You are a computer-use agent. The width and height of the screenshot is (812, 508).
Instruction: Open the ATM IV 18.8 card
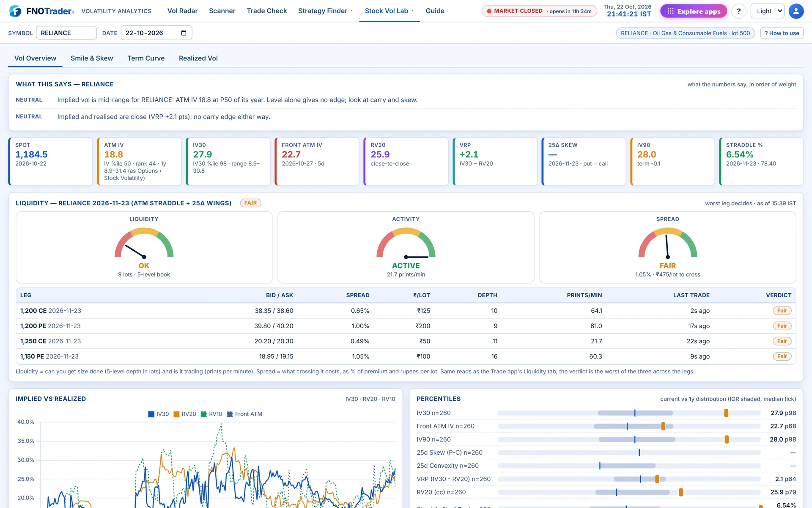coord(139,161)
